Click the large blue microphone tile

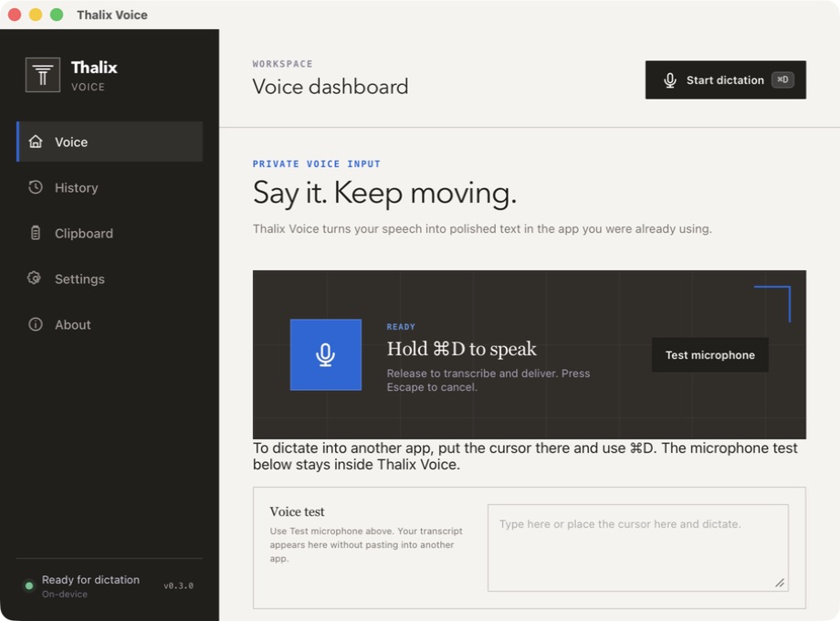pos(326,354)
